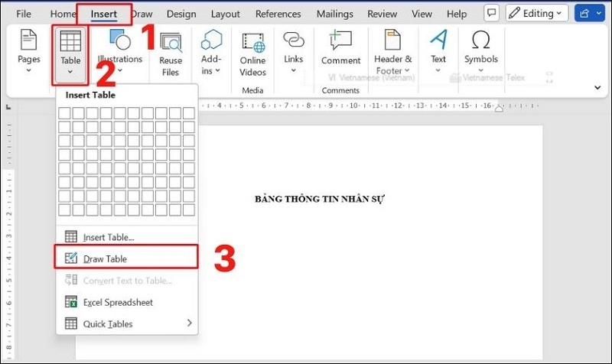
Task: Expand the Quick Tables submenu arrow
Action: coord(189,323)
